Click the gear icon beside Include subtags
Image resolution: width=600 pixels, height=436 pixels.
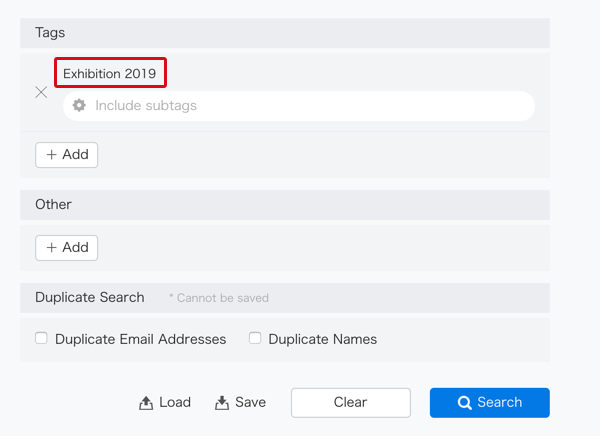click(x=79, y=105)
